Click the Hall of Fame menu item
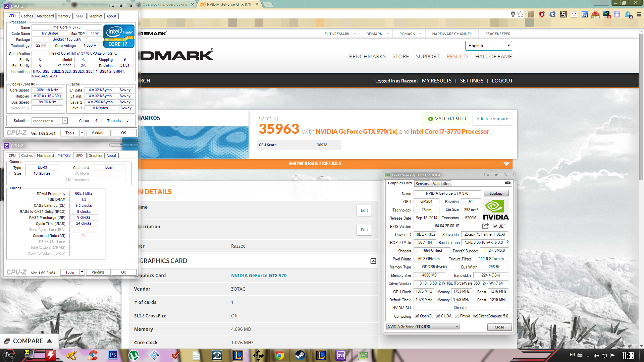Image resolution: width=644 pixels, height=362 pixels. (x=493, y=57)
